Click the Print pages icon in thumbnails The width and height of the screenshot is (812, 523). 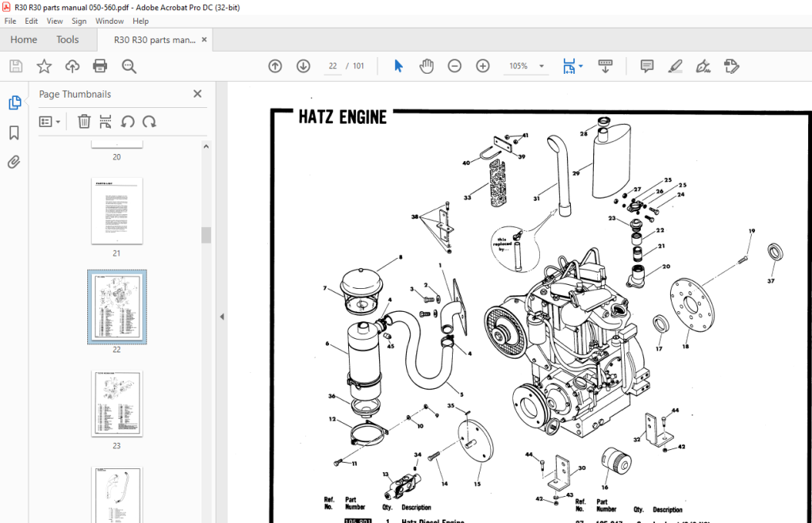(105, 121)
